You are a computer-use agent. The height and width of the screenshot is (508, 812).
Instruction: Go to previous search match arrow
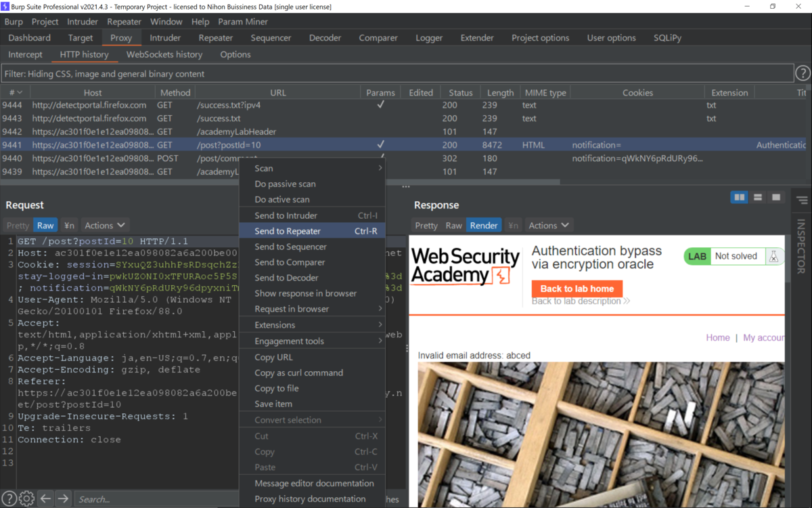tap(45, 499)
